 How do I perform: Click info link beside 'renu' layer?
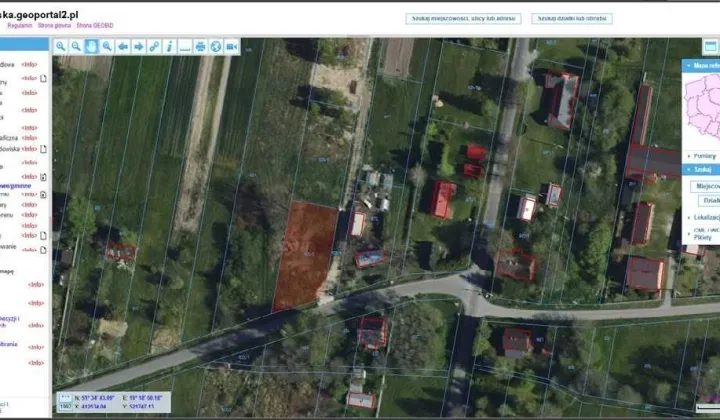click(29, 215)
